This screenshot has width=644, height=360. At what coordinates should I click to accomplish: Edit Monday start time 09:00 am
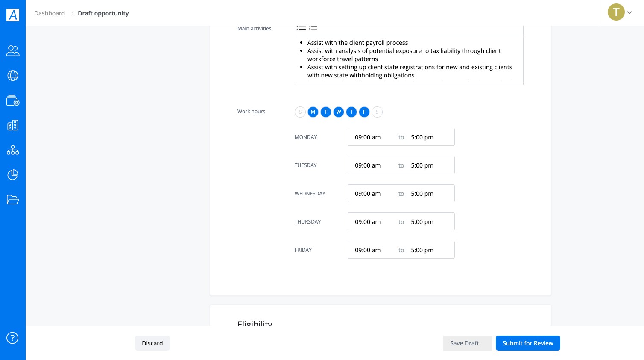368,137
